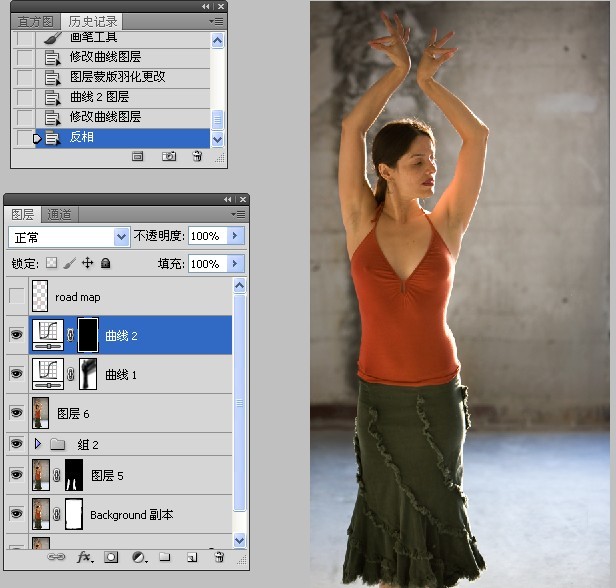Image resolution: width=616 pixels, height=588 pixels.
Task: Click the 曲线 1 curves adjustment thumbnail
Action: pos(48,374)
